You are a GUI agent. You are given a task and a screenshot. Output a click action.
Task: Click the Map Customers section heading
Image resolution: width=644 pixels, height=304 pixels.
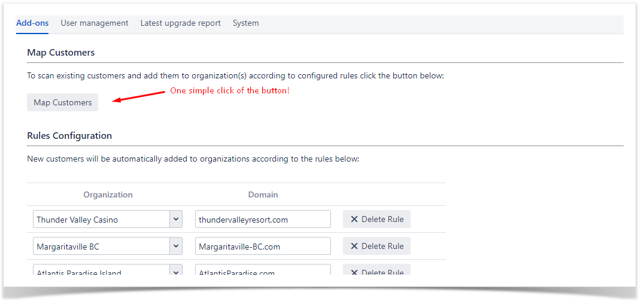(60, 52)
